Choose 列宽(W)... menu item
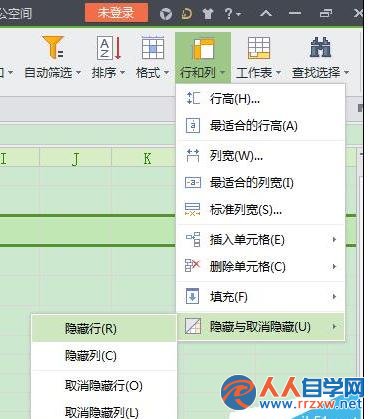The height and width of the screenshot is (419, 374). pyautogui.click(x=260, y=156)
